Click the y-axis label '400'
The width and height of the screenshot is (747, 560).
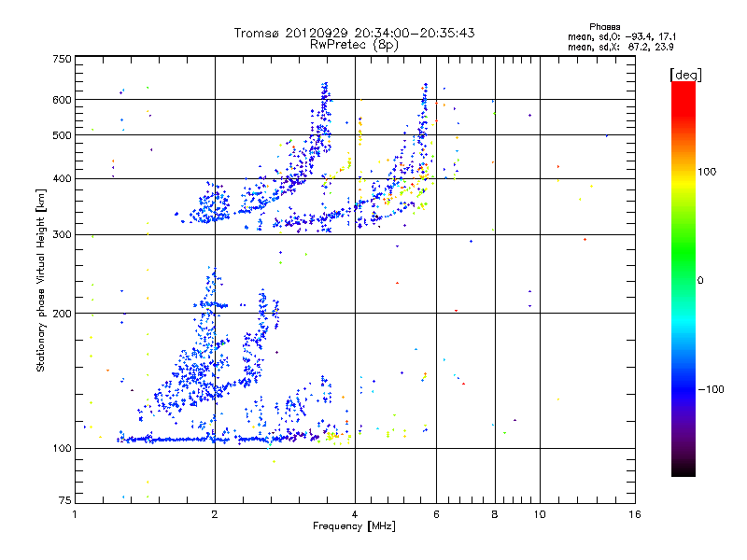tap(62, 178)
